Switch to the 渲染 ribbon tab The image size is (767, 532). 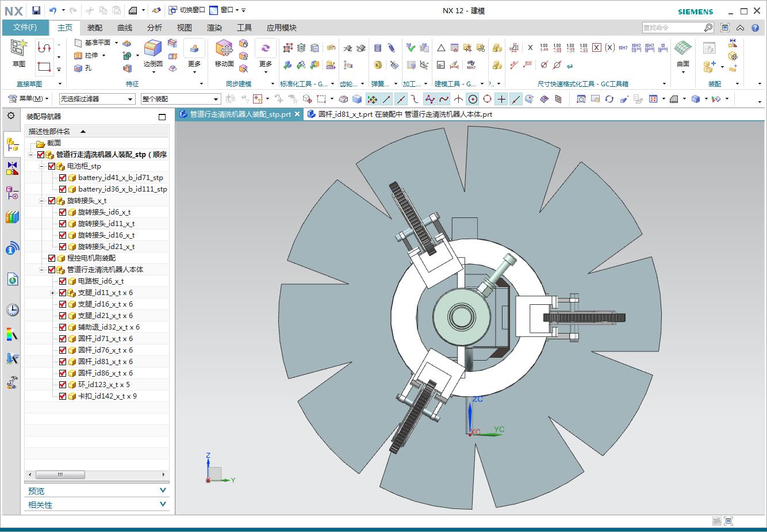[x=214, y=28]
